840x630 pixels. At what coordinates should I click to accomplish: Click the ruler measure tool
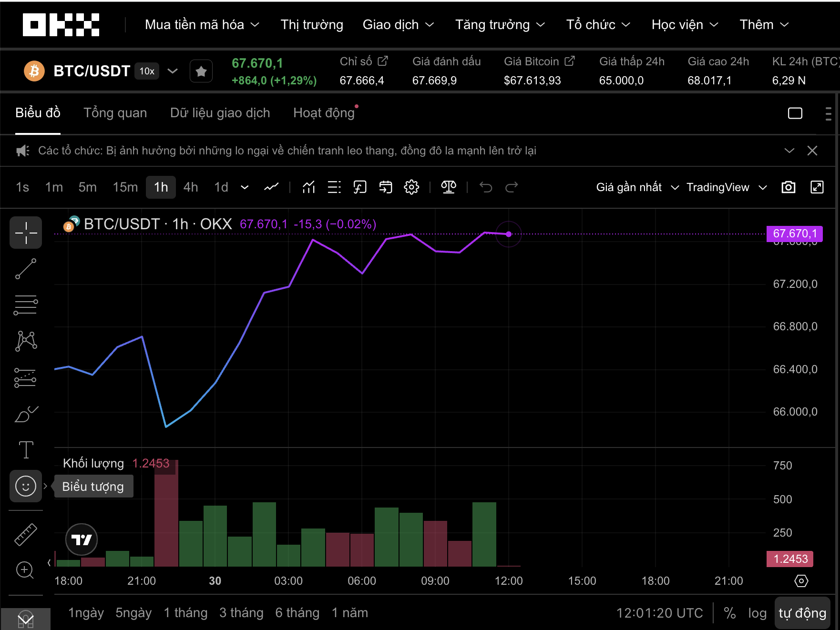click(x=26, y=534)
